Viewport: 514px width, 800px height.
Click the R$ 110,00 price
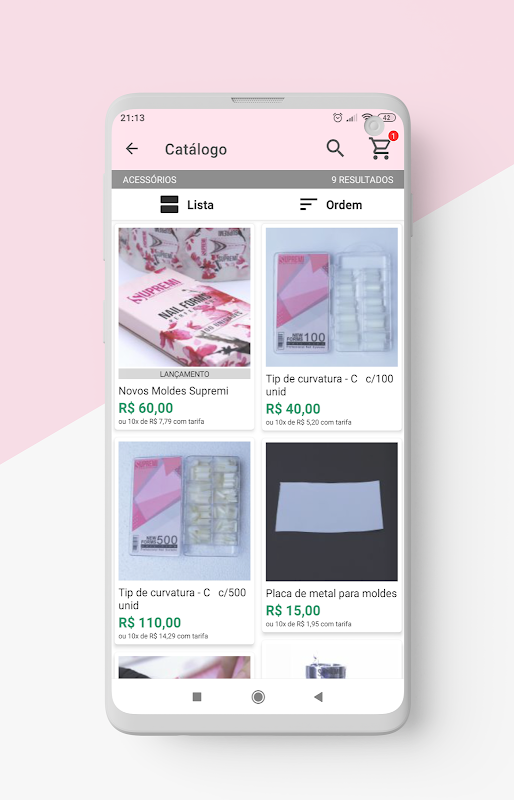point(150,622)
